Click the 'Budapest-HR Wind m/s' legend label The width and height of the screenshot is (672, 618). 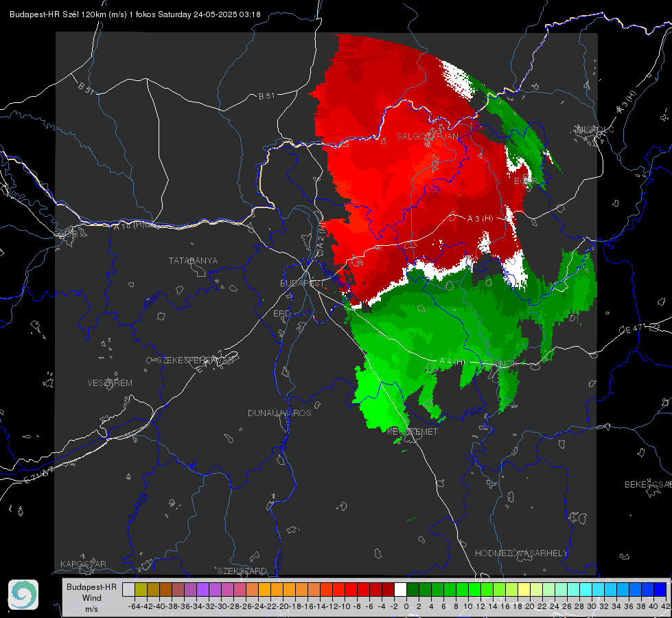(x=91, y=598)
